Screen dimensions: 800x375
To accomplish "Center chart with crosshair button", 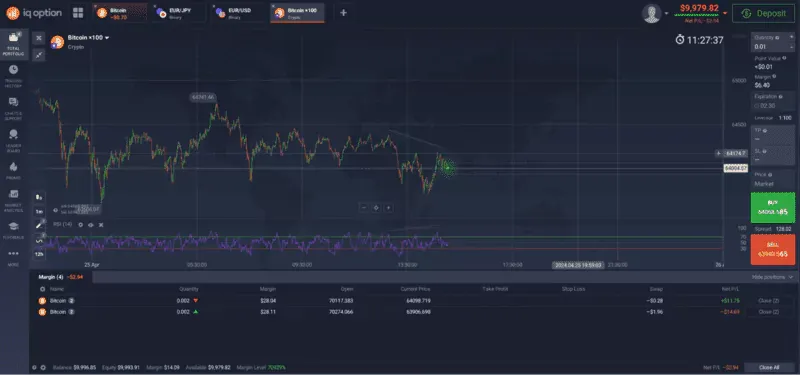I will pyautogui.click(x=376, y=208).
